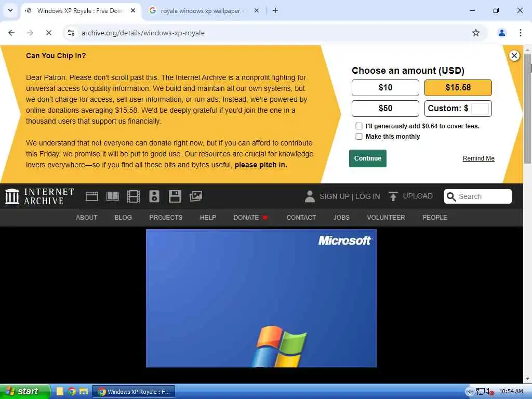Open the BLOG menu item
The image size is (532, 399).
pyautogui.click(x=123, y=218)
